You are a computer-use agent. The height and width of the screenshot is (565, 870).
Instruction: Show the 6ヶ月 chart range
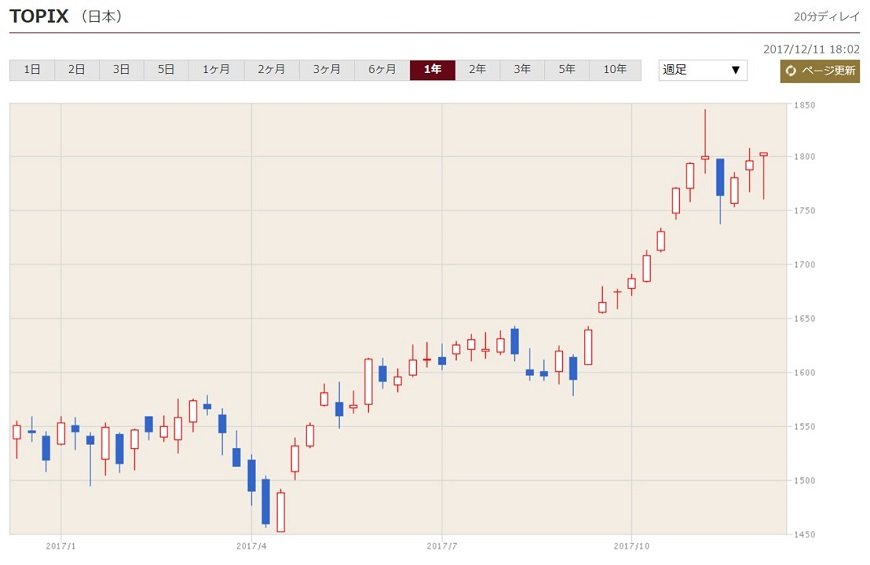click(381, 70)
